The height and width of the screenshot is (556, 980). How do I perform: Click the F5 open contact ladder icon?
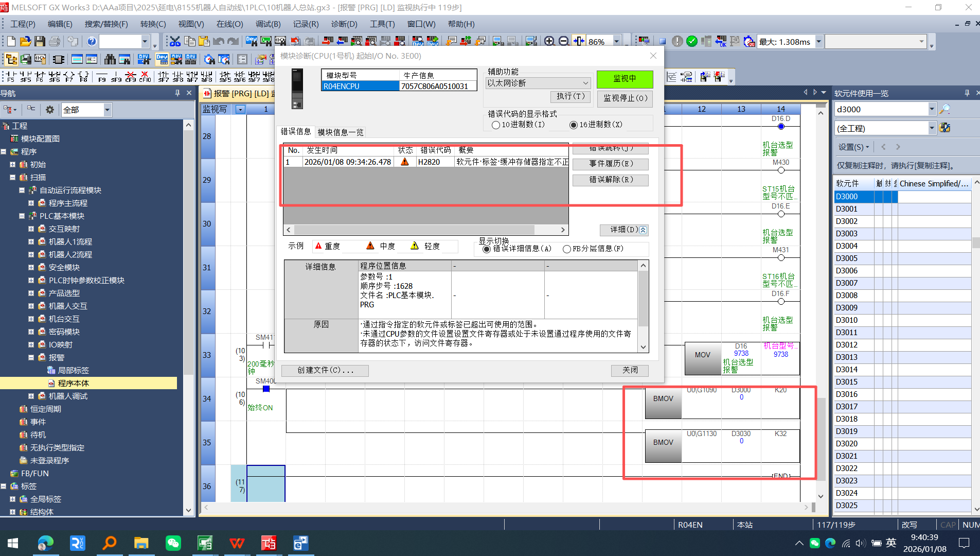10,77
